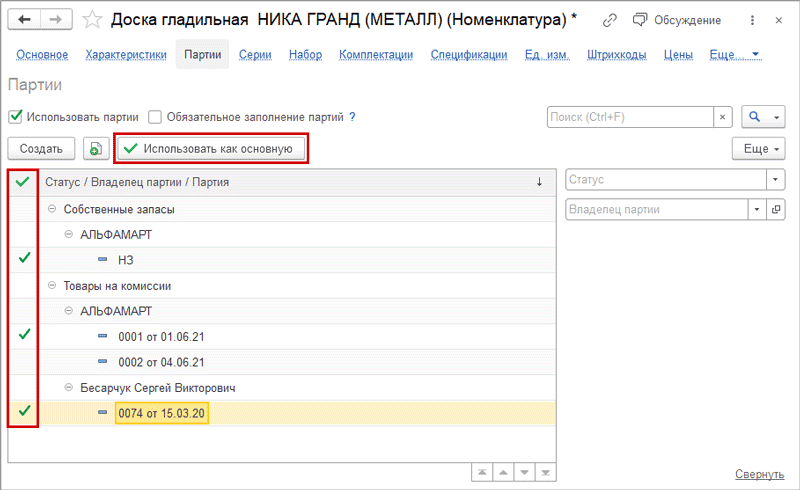Switch to the Характеристики tab

(x=126, y=54)
